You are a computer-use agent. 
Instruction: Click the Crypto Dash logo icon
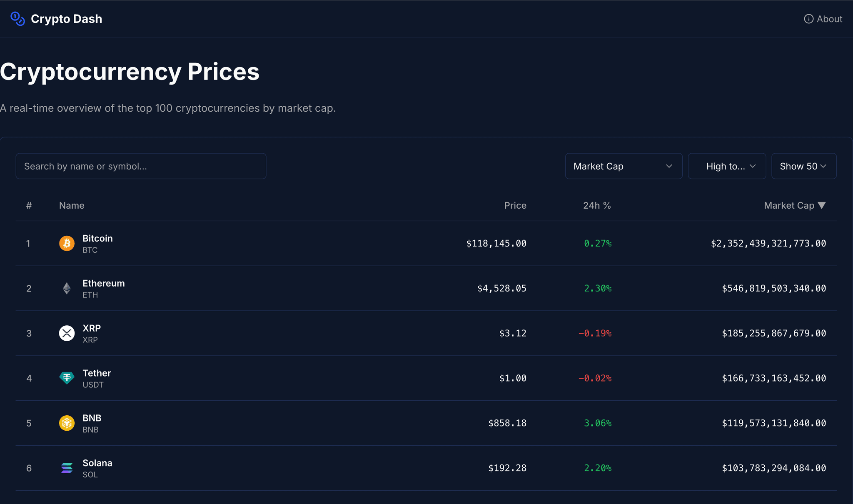(17, 19)
